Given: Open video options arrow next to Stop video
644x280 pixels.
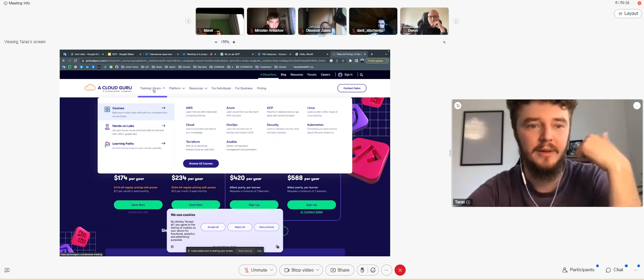Looking at the screenshot, I should click(x=318, y=270).
